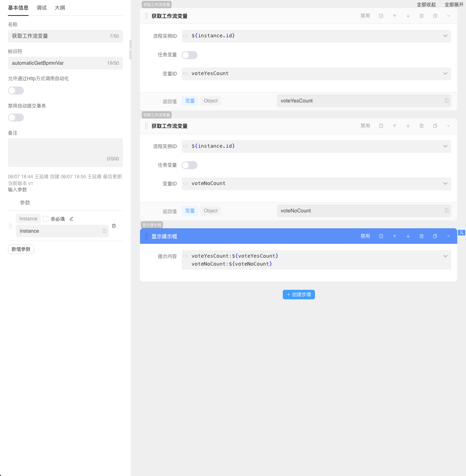The height and width of the screenshot is (476, 466).
Task: Collapse the 显示提示框 step with chevron
Action: click(449, 236)
